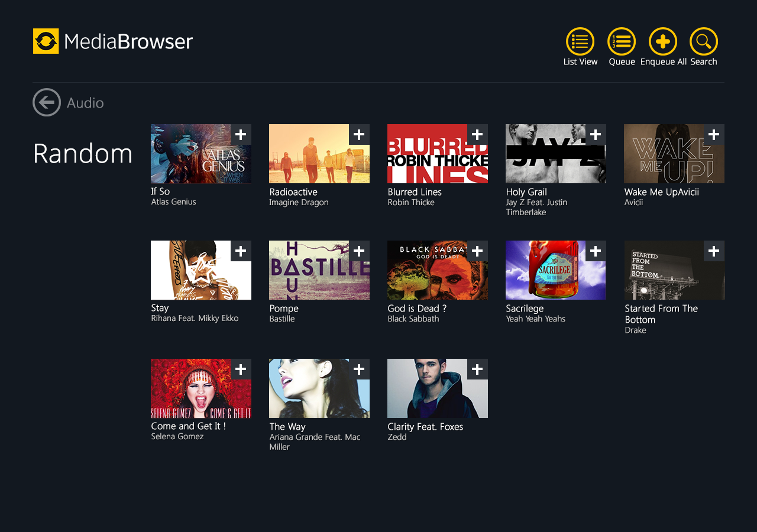The width and height of the screenshot is (757, 532).
Task: Click artist name 'Yeah Yeah Yeahs'
Action: tap(535, 319)
